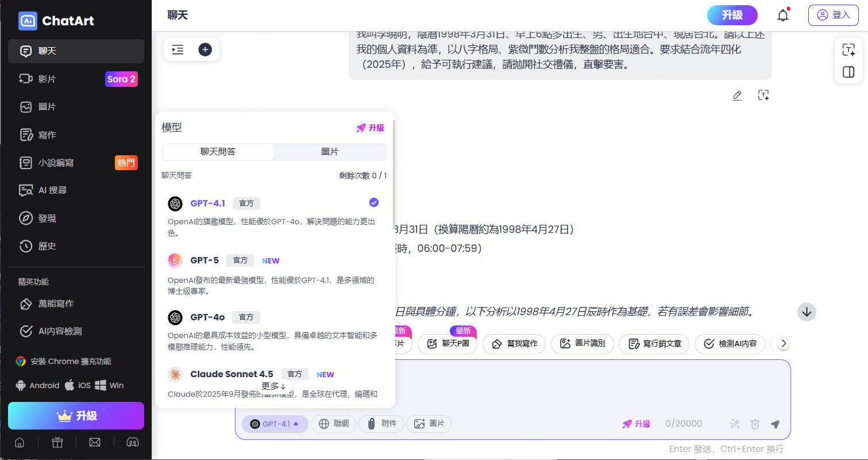Image resolution: width=868 pixels, height=460 pixels.
Task: Deselect the checked GPT-4.1 model
Action: (374, 202)
